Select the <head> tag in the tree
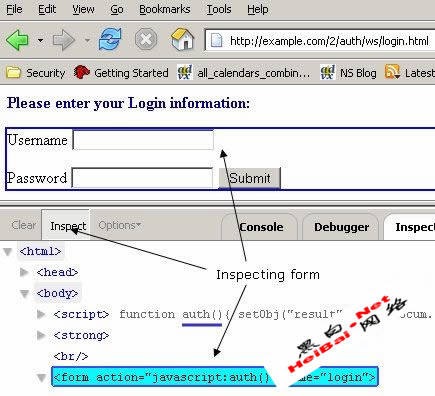Image resolution: width=435 pixels, height=396 pixels. [x=57, y=272]
